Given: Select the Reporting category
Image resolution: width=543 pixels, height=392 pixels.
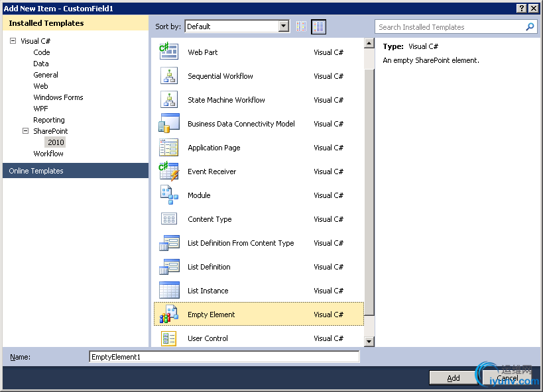Looking at the screenshot, I should click(x=49, y=120).
